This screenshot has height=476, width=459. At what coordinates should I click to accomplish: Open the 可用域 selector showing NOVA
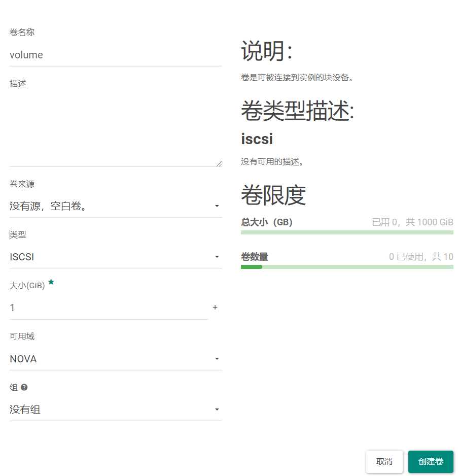pyautogui.click(x=101, y=359)
